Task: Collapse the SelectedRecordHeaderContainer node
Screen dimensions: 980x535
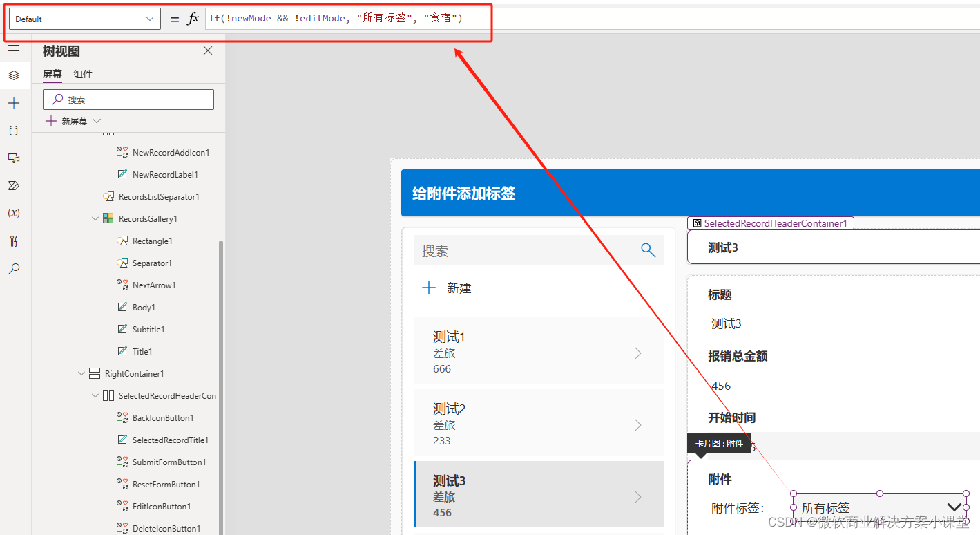Action: [x=95, y=395]
